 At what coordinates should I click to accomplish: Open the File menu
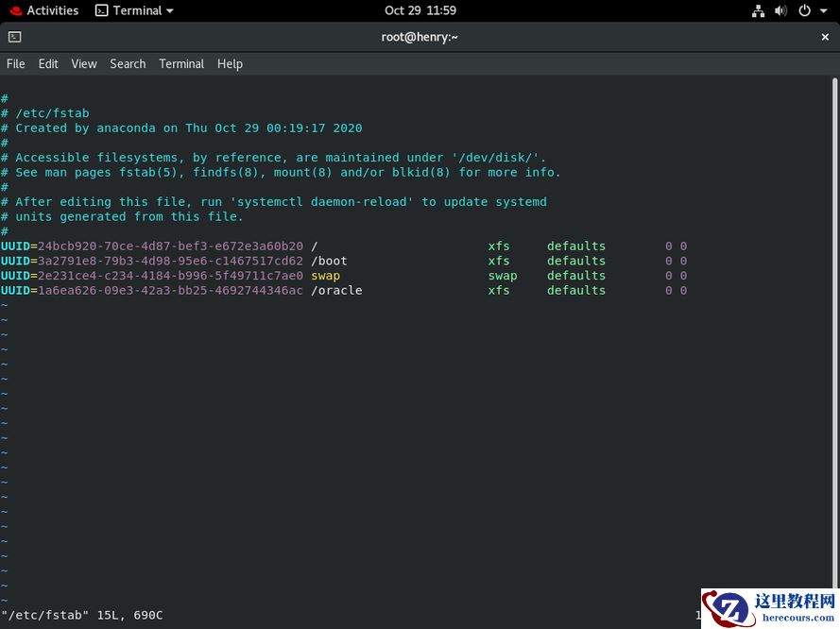pos(15,63)
